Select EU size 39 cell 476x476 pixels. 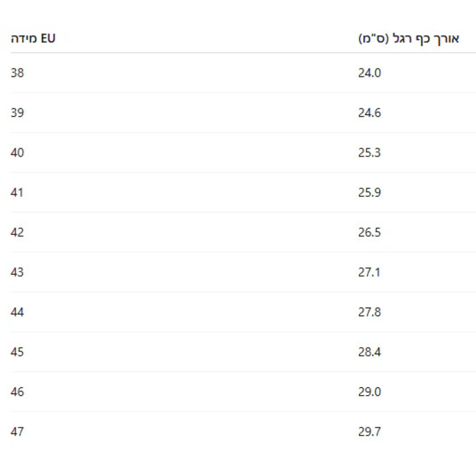tap(17, 113)
